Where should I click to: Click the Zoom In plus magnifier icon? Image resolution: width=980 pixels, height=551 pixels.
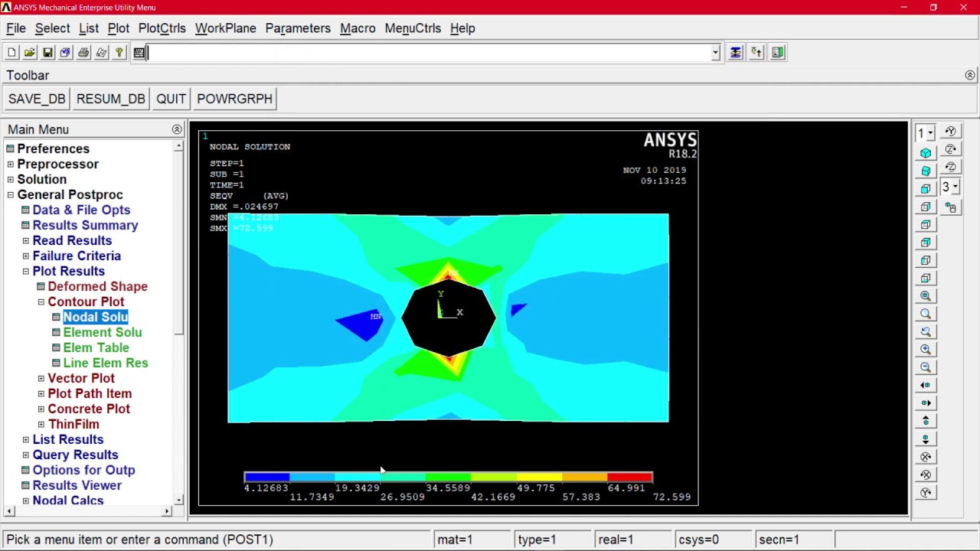tap(926, 350)
